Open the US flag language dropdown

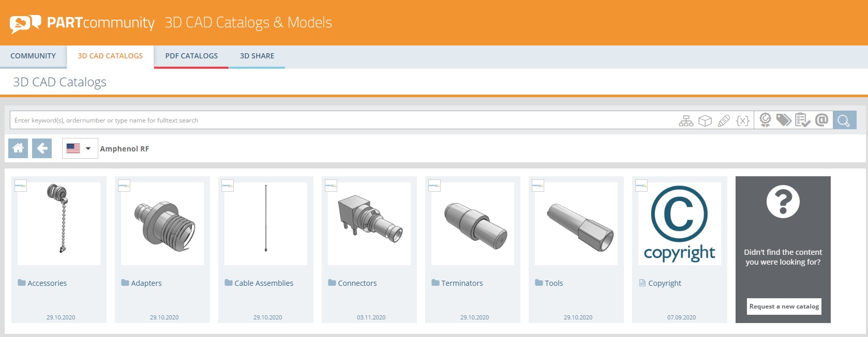tap(80, 148)
